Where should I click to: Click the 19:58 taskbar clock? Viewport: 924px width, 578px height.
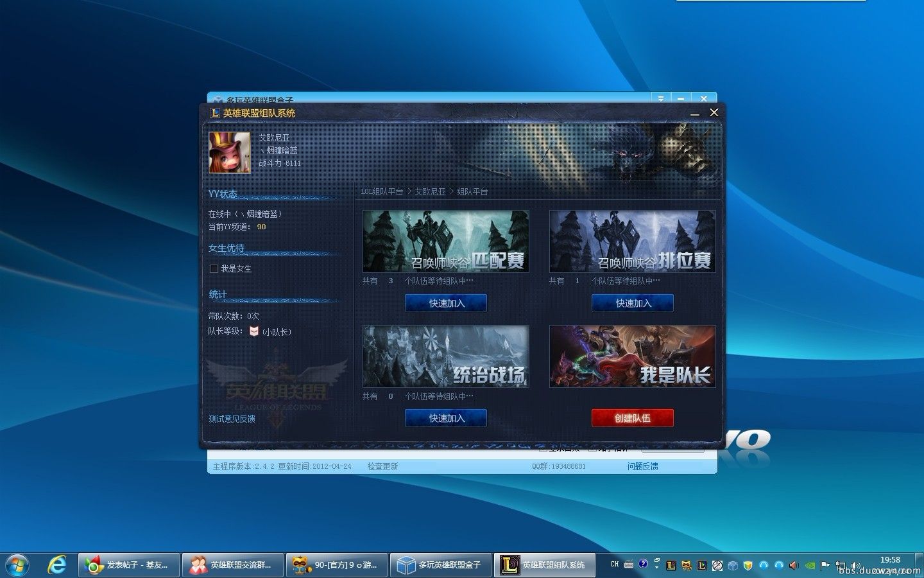coord(890,560)
